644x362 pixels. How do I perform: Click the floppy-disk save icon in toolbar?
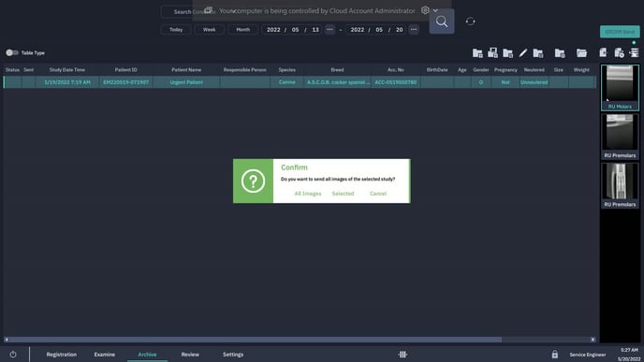pos(492,52)
